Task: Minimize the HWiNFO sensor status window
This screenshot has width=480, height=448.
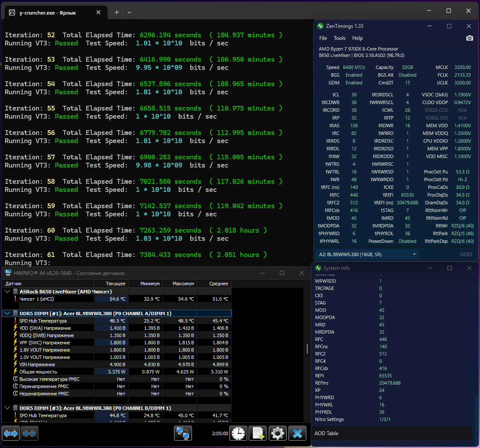Action: click(x=263, y=273)
